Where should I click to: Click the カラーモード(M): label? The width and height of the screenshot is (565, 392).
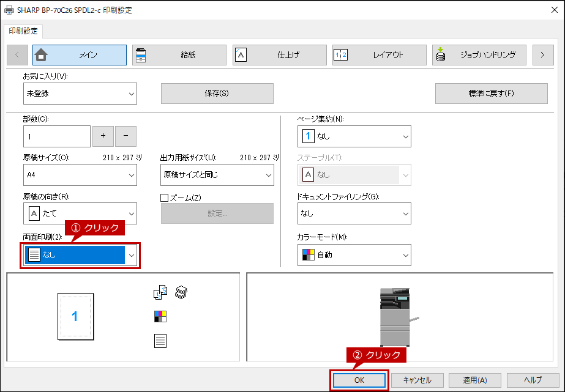click(322, 237)
